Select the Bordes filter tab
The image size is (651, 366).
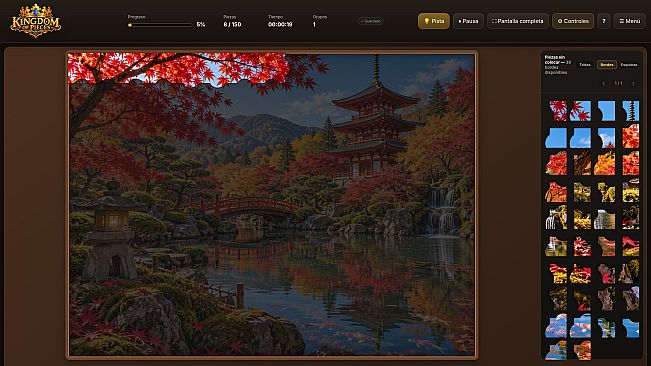point(607,65)
